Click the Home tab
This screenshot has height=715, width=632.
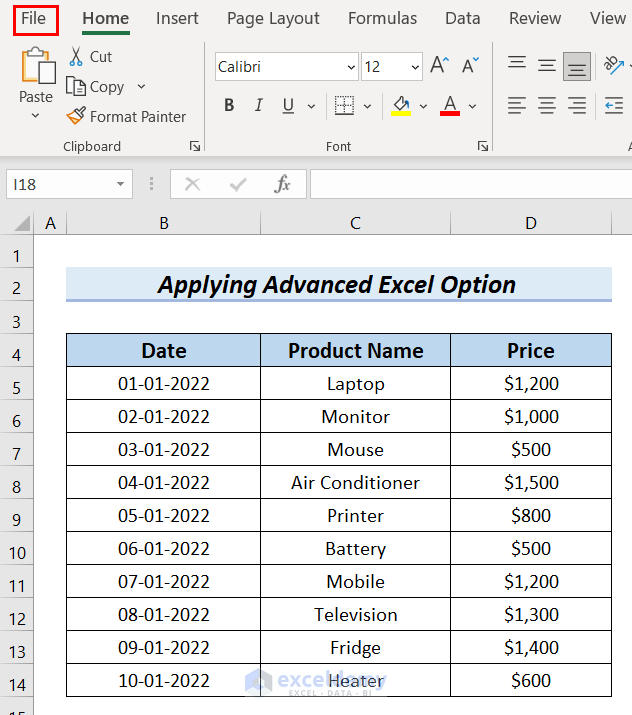[x=106, y=19]
